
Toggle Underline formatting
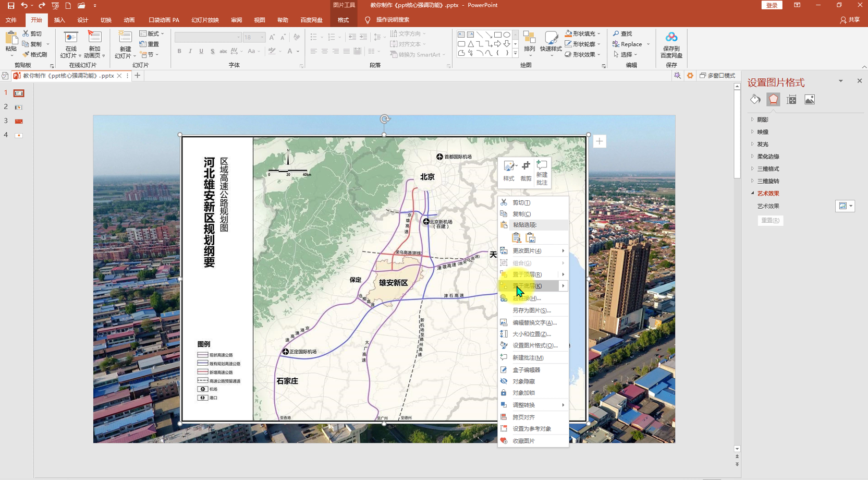201,51
